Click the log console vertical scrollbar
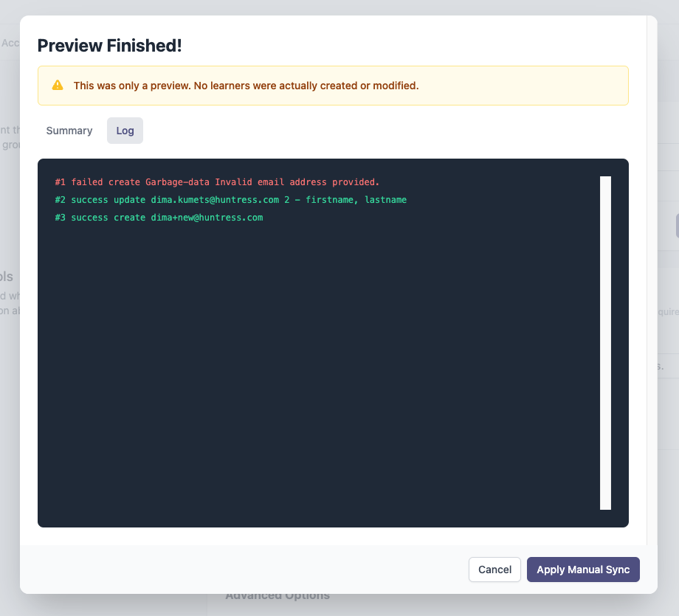The height and width of the screenshot is (616, 679). pos(605,343)
